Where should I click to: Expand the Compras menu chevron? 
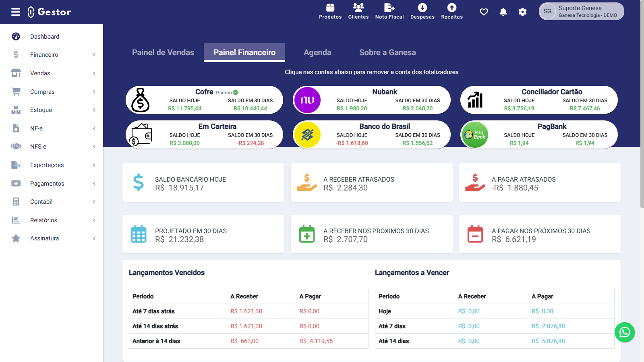[x=94, y=92]
